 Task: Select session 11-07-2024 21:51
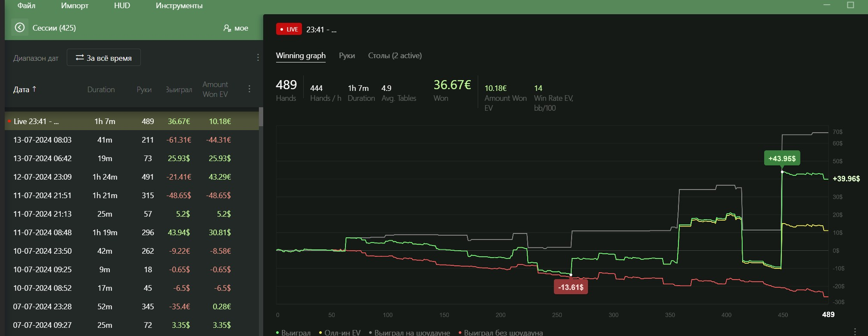(132, 195)
